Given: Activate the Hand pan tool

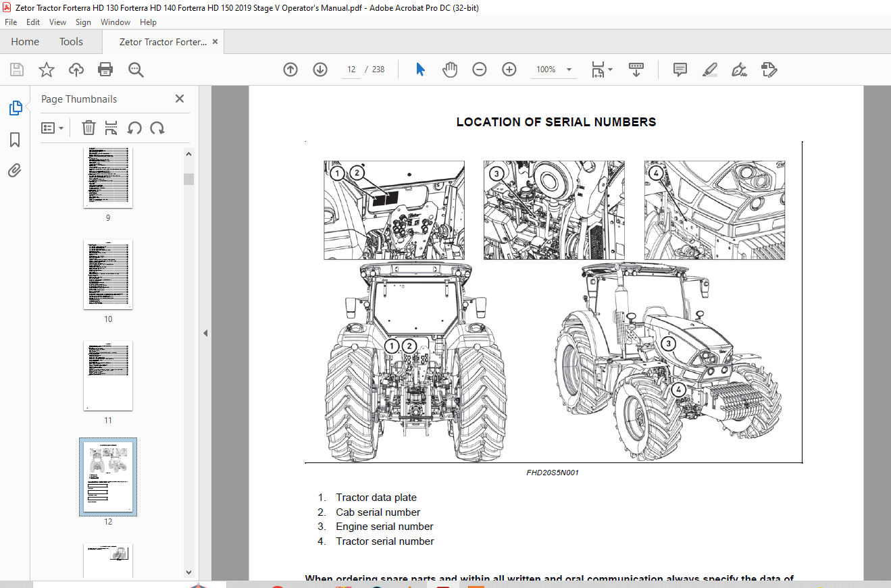Looking at the screenshot, I should pos(450,70).
